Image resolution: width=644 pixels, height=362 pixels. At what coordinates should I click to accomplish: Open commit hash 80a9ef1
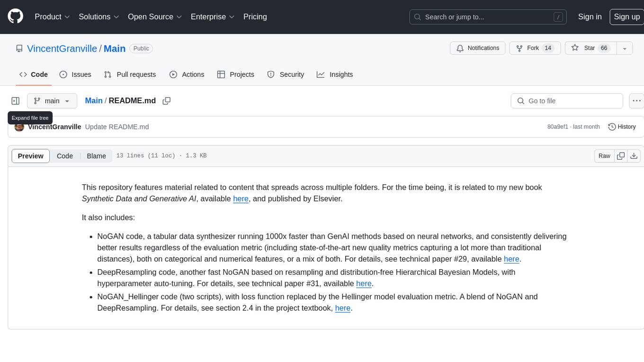tap(558, 127)
